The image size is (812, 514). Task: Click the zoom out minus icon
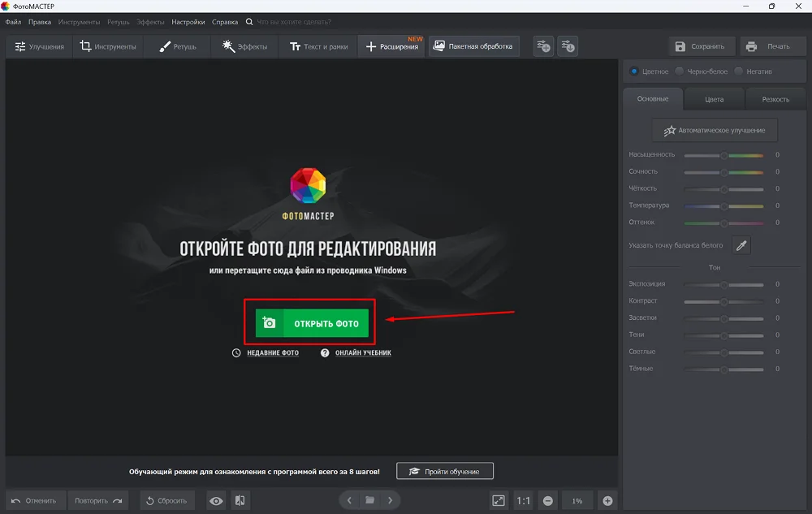coord(548,501)
